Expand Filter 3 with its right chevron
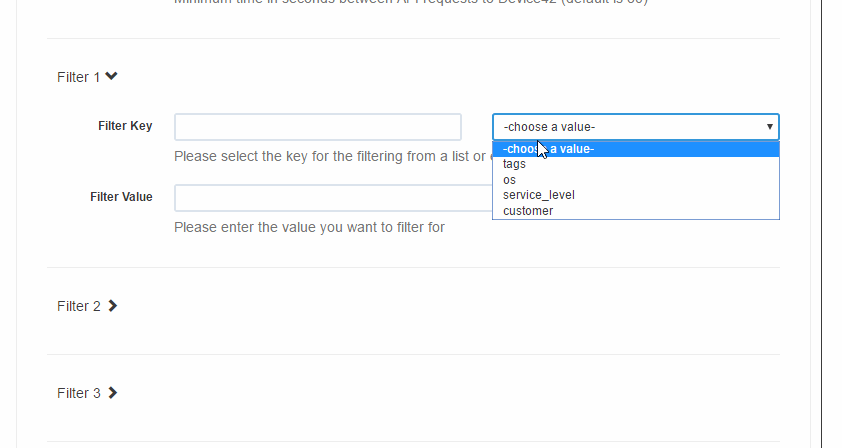The height and width of the screenshot is (448, 842). coord(112,393)
